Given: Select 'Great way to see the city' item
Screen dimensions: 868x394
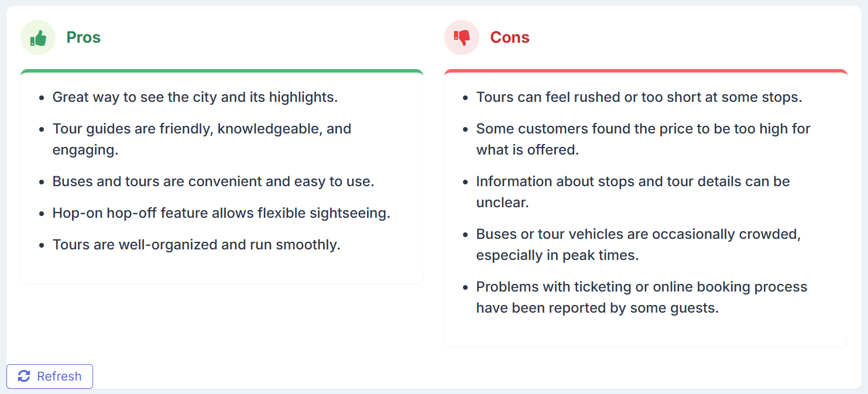Looking at the screenshot, I should [x=195, y=97].
